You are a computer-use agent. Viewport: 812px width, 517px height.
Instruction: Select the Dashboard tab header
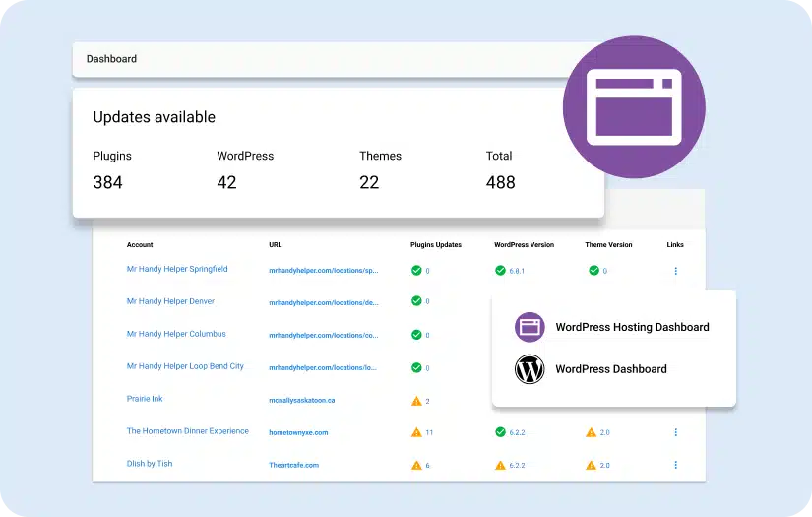[x=111, y=59]
